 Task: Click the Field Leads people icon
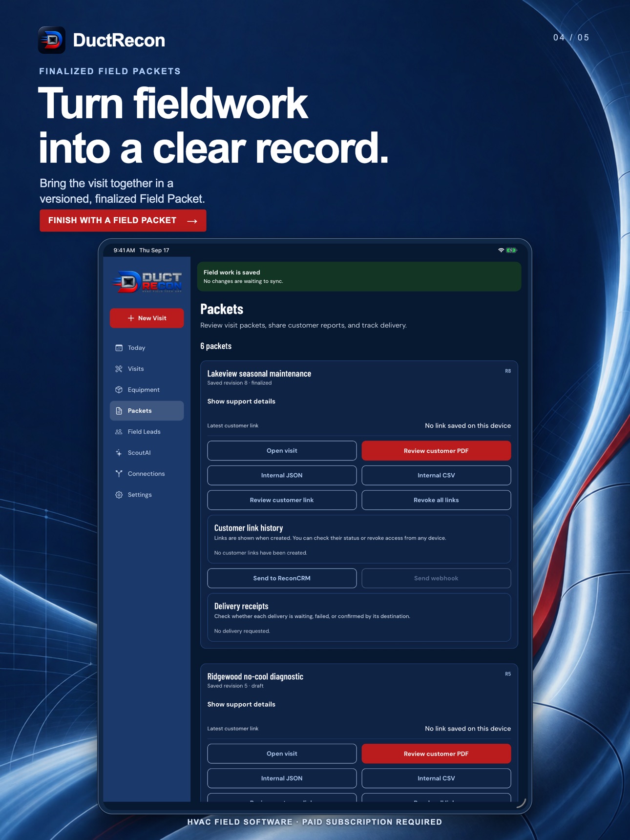click(x=119, y=432)
